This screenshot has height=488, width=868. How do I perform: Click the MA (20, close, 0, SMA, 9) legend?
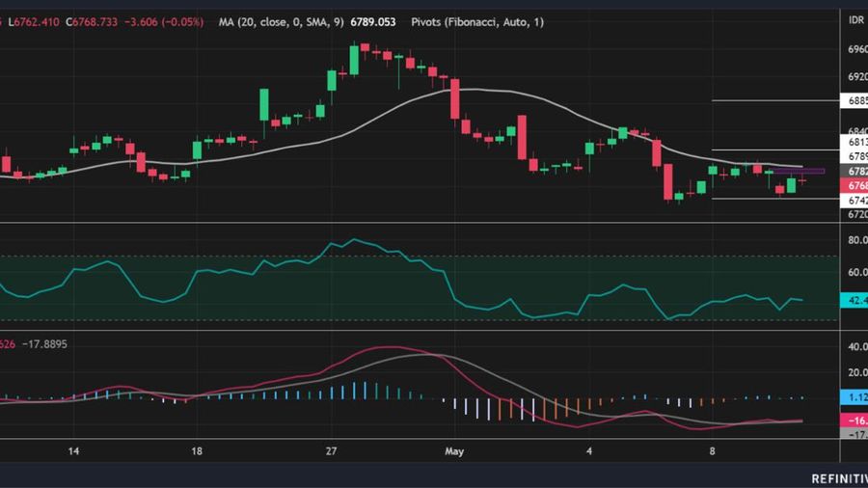282,22
